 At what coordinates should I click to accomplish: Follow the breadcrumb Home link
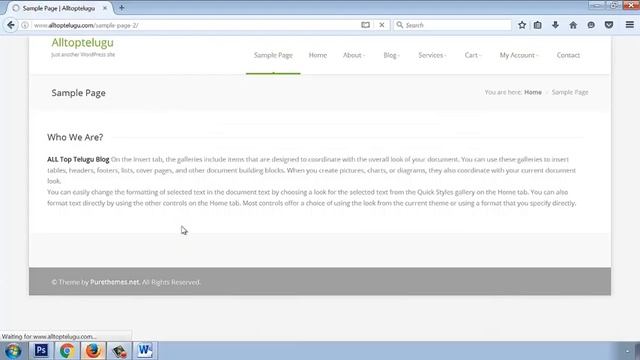coord(533,92)
